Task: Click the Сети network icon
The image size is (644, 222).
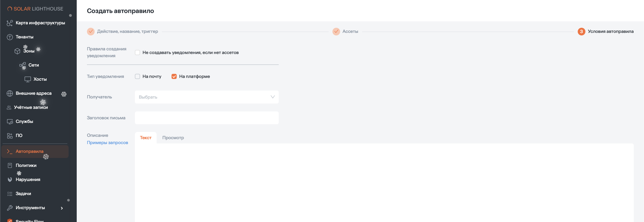Action: click(23, 65)
